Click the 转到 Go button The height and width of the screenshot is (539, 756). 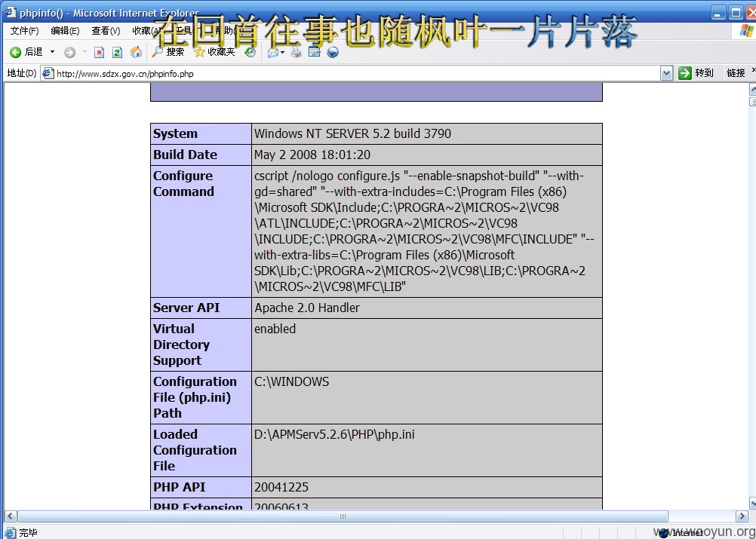pos(696,73)
